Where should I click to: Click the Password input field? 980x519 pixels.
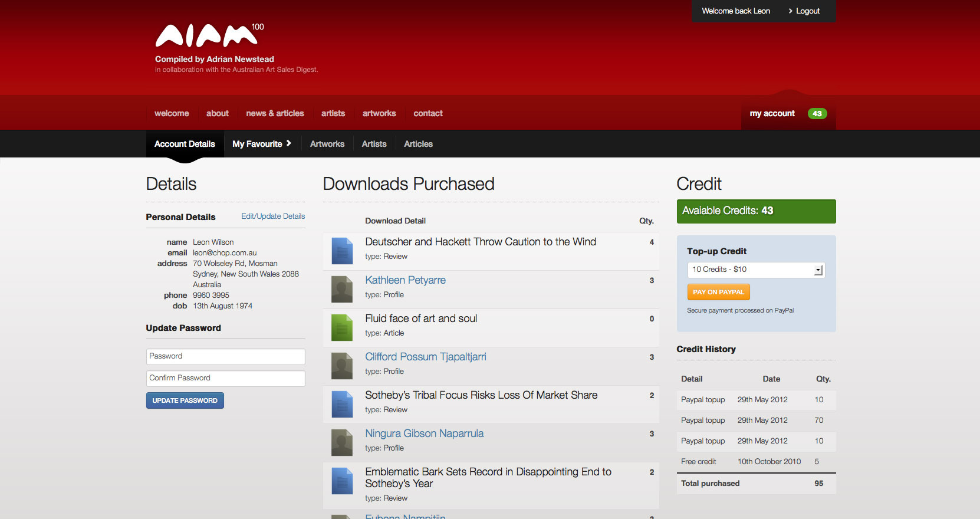(x=225, y=357)
